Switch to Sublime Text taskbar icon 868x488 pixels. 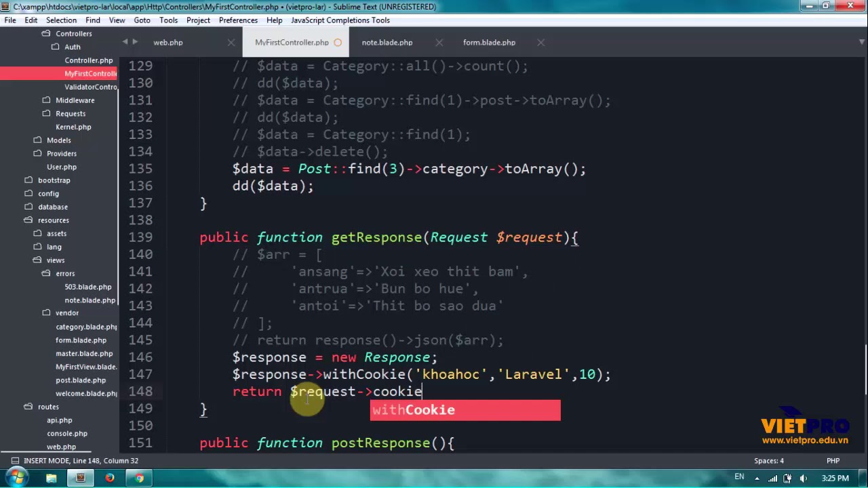pyautogui.click(x=80, y=478)
